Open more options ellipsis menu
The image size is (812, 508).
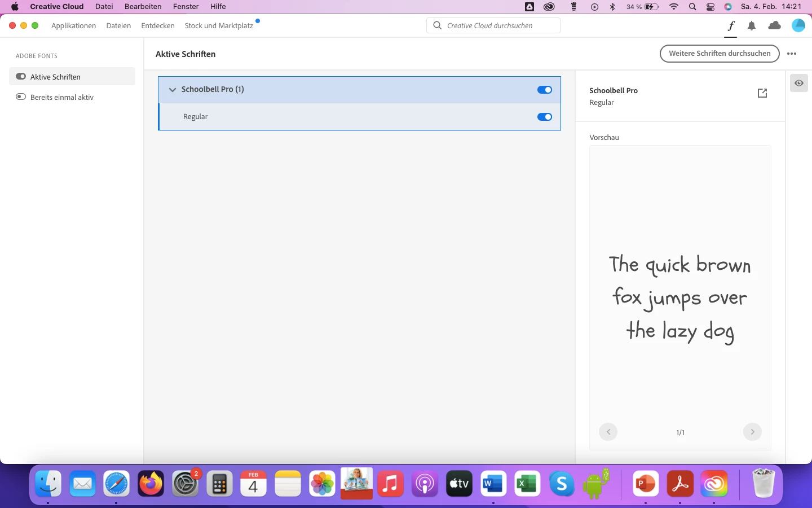pos(792,54)
